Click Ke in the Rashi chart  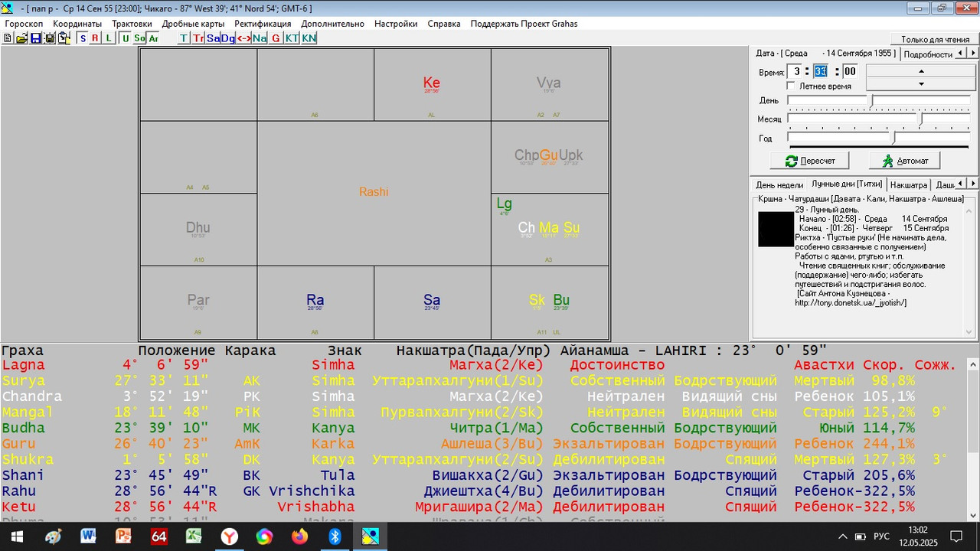pos(432,83)
